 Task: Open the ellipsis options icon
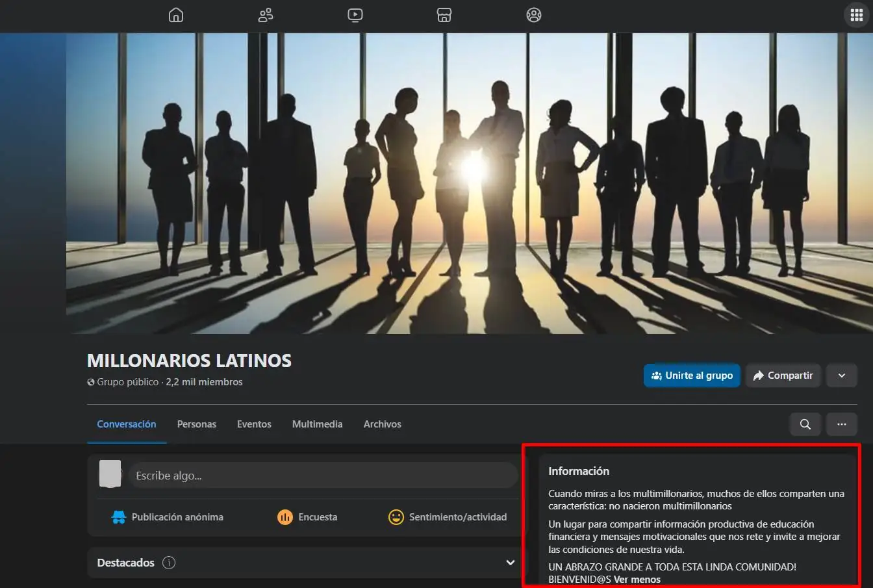click(842, 424)
